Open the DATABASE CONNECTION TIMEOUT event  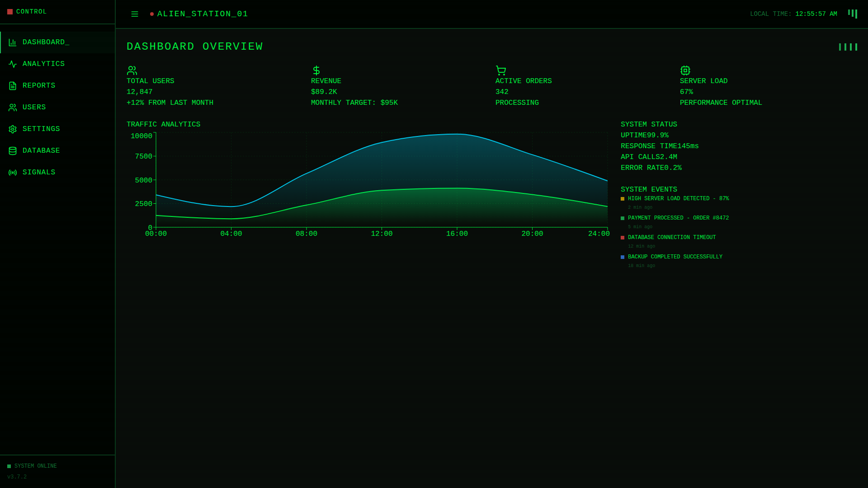point(671,237)
